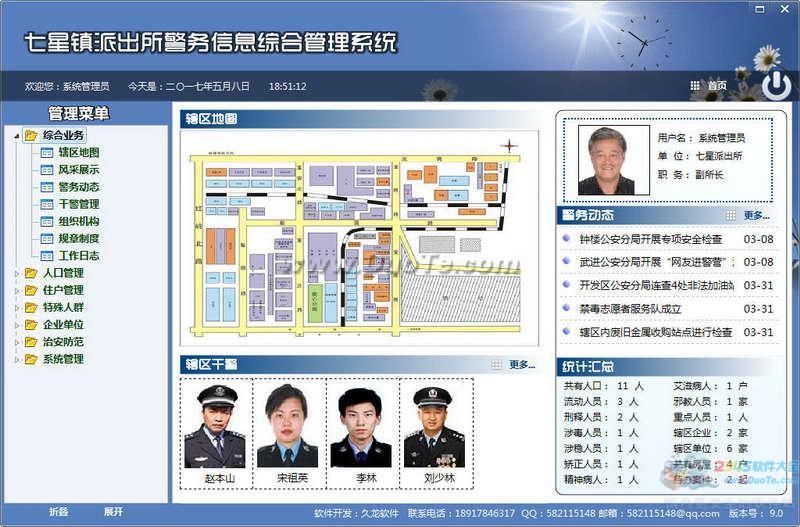
Task: Close the application window
Action: click(785, 9)
